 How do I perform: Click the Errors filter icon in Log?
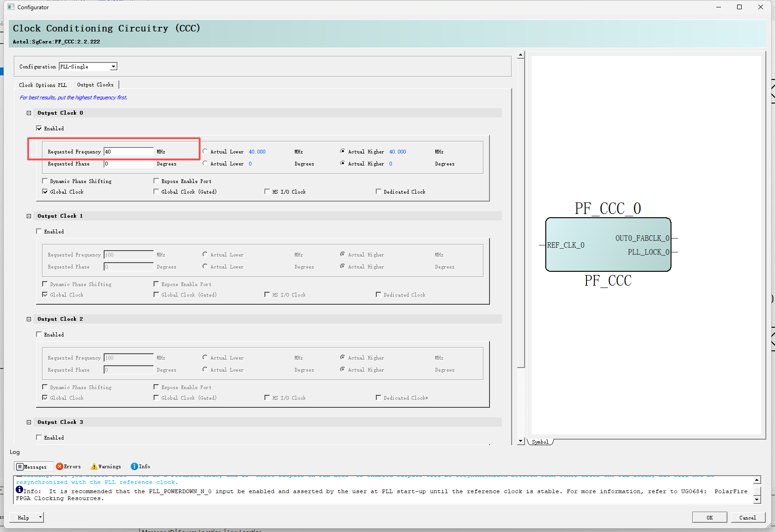59,466
